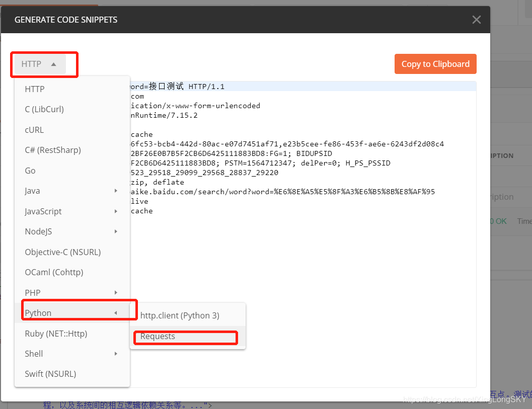Close the Generate Code Snippets dialog
Viewport: 532px width, 409px height.
point(476,20)
